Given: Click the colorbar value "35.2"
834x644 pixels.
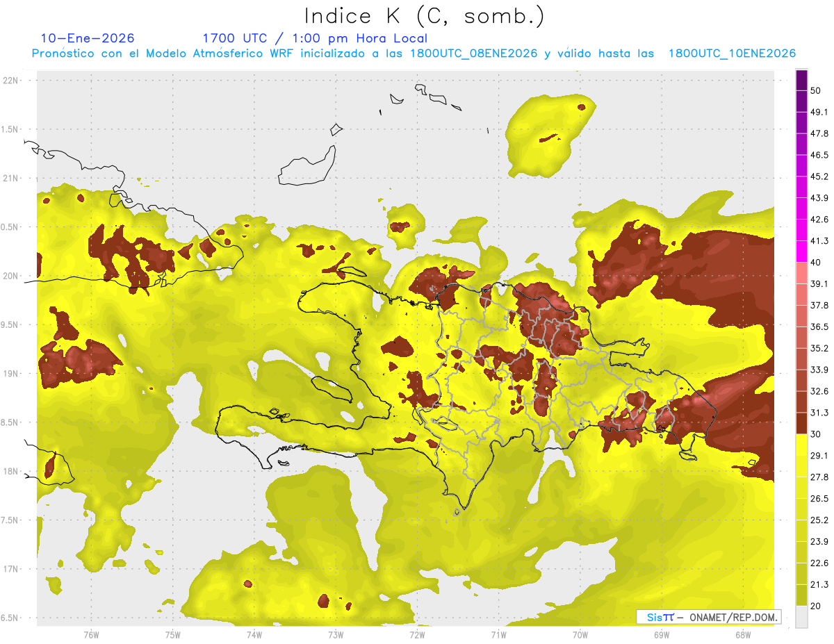Looking at the screenshot, I should (x=819, y=348).
